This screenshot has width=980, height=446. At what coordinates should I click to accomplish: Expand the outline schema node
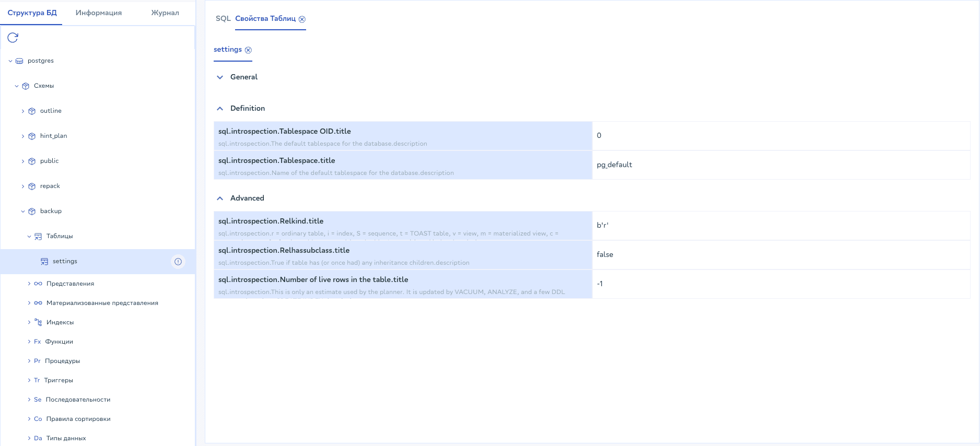[23, 111]
